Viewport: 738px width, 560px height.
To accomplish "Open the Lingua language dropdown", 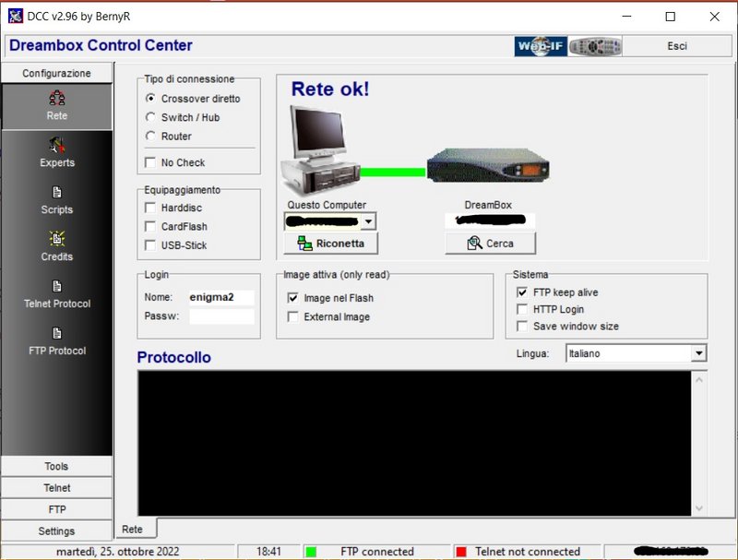I will pos(699,353).
